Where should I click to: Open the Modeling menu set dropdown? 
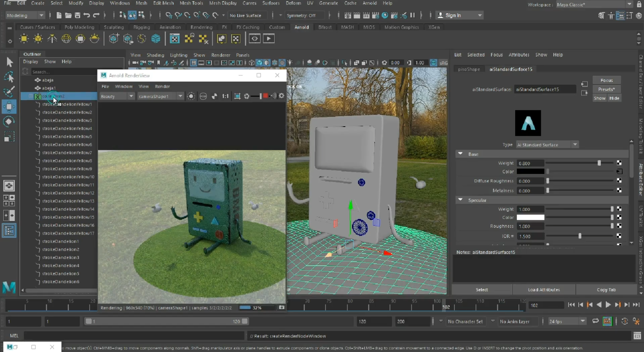(x=25, y=15)
